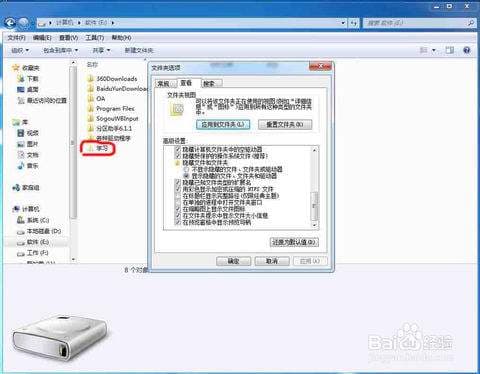Switch to the 常规 tab
This screenshot has width=480, height=374.
(x=165, y=84)
